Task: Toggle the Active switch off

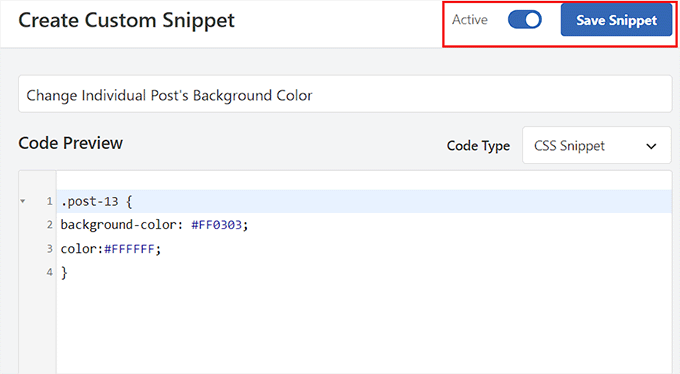Action: 525,20
